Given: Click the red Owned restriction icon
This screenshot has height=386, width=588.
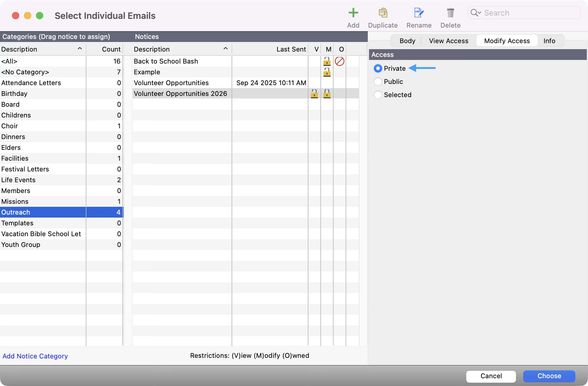Looking at the screenshot, I should click(x=340, y=61).
